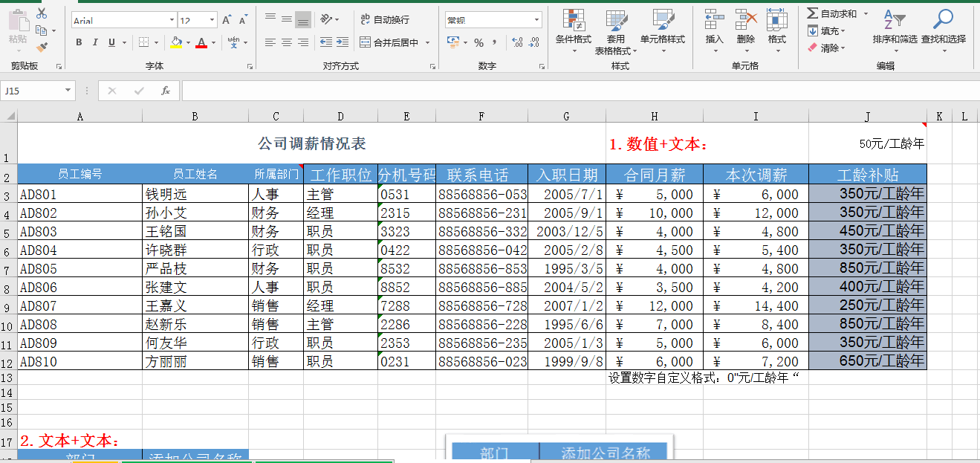Toggle Italic formatting

(x=96, y=42)
